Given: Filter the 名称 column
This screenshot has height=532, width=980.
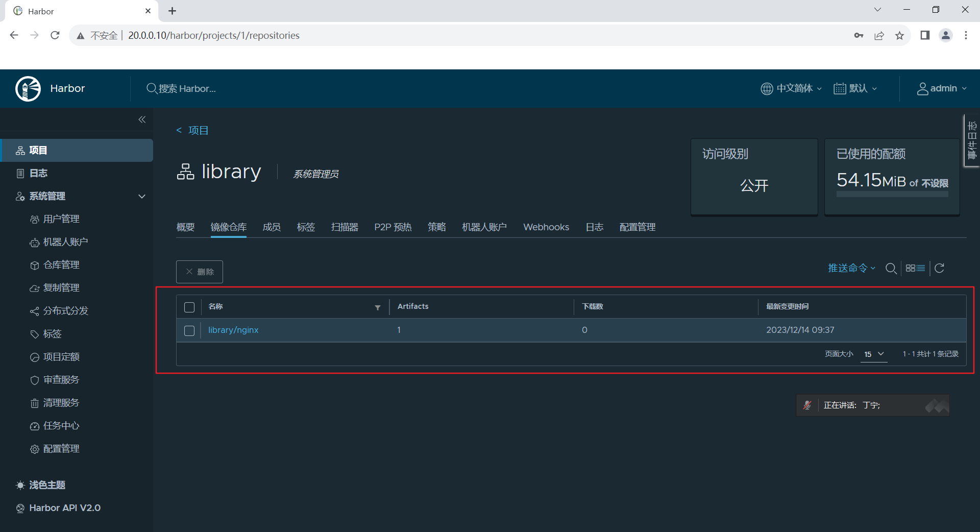Looking at the screenshot, I should [x=378, y=307].
